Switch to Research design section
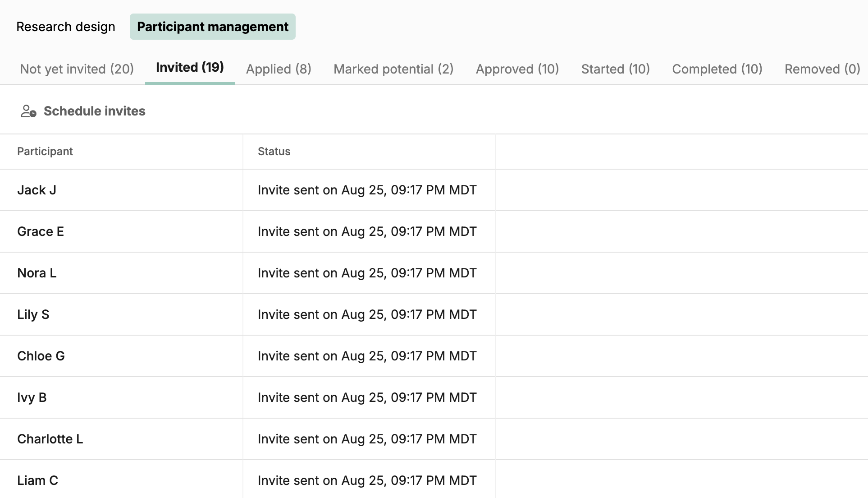Screen dimensions: 868x498 pyautogui.click(x=66, y=27)
